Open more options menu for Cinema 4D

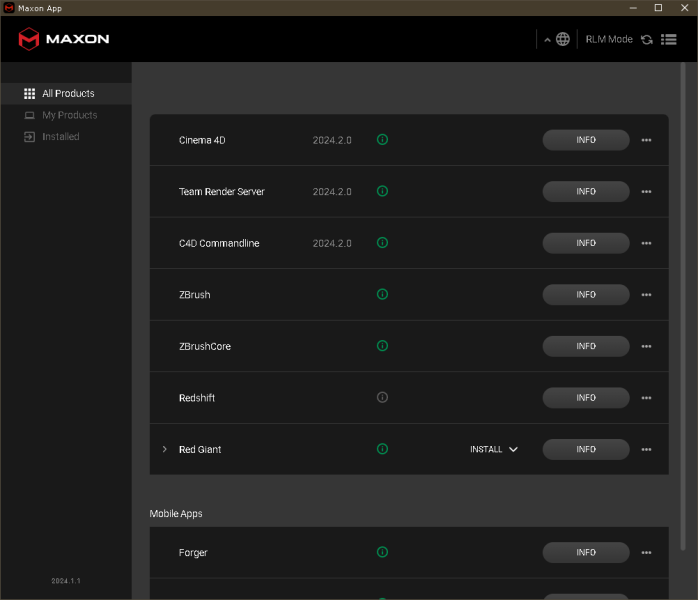tap(646, 140)
